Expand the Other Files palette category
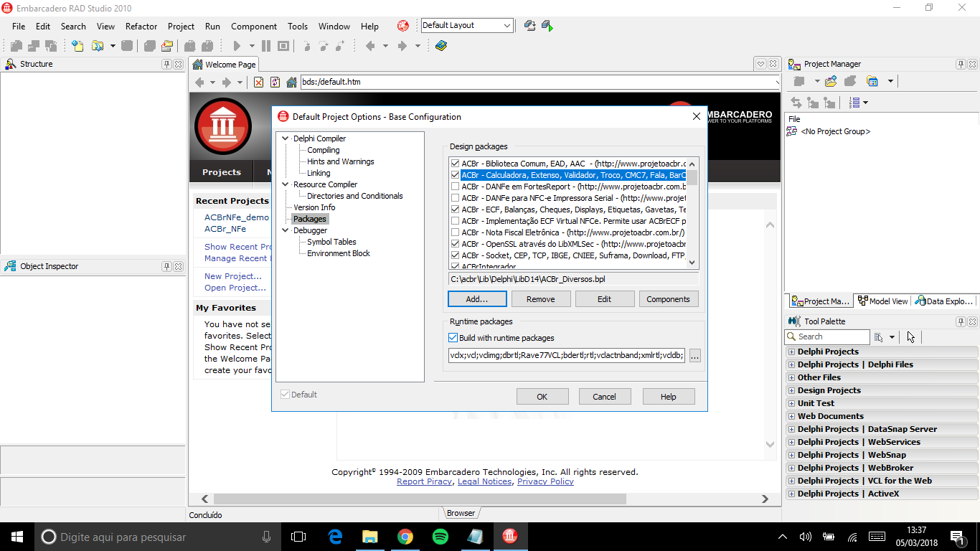Image resolution: width=980 pixels, height=551 pixels. [x=791, y=377]
